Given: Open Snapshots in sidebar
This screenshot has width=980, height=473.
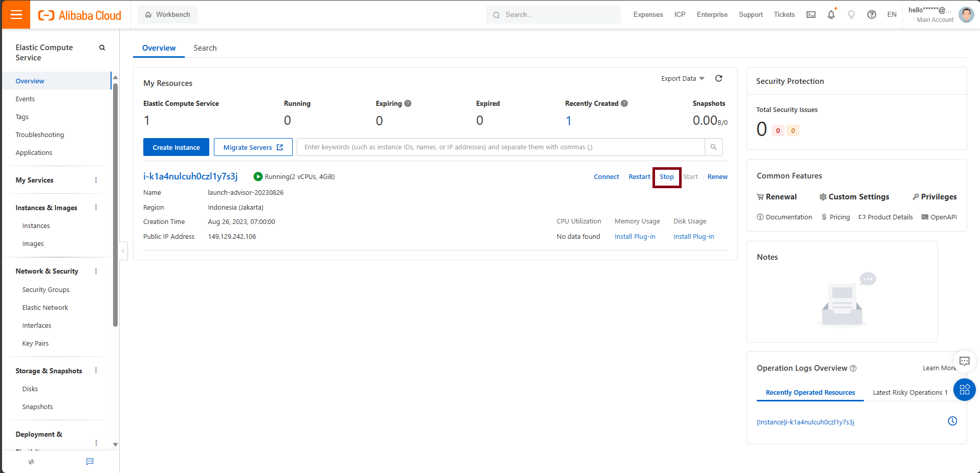Looking at the screenshot, I should point(37,407).
